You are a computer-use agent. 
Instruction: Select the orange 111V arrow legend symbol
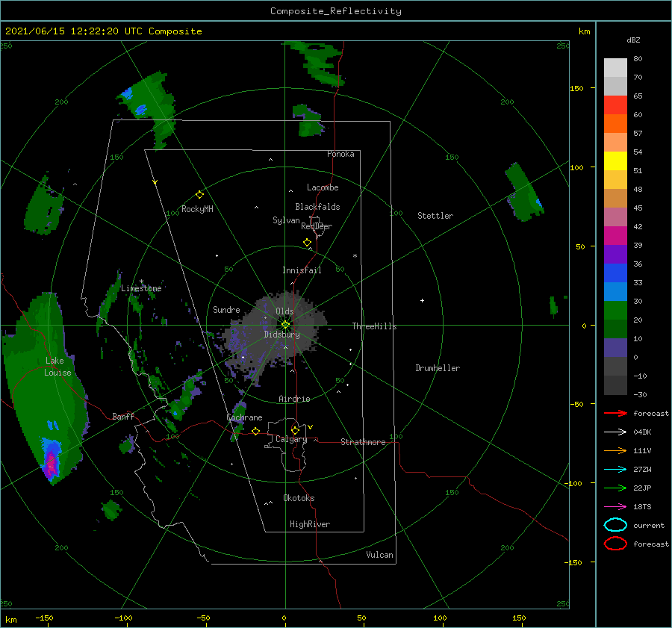pos(615,450)
